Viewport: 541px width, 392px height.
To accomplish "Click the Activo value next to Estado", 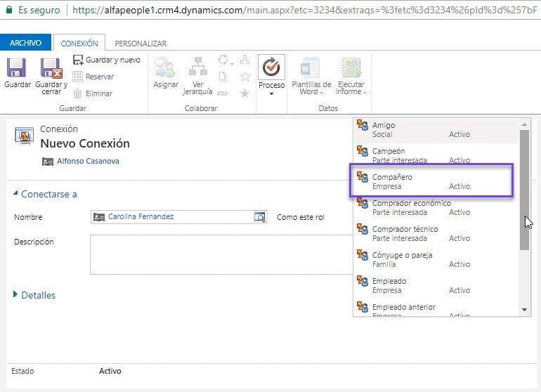I will coord(110,371).
